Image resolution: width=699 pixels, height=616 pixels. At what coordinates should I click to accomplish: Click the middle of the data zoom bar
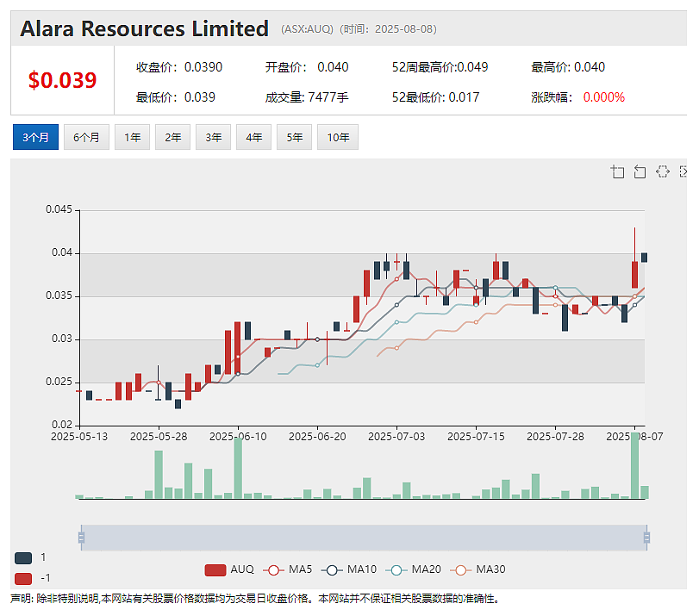[x=364, y=538]
